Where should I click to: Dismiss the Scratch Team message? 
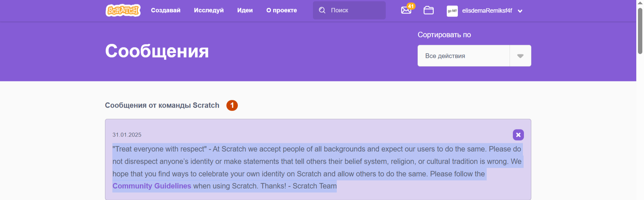coord(518,135)
